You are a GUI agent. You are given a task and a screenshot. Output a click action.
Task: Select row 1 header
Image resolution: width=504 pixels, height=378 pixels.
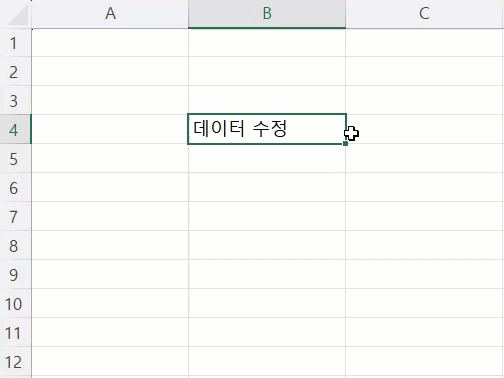pos(15,43)
